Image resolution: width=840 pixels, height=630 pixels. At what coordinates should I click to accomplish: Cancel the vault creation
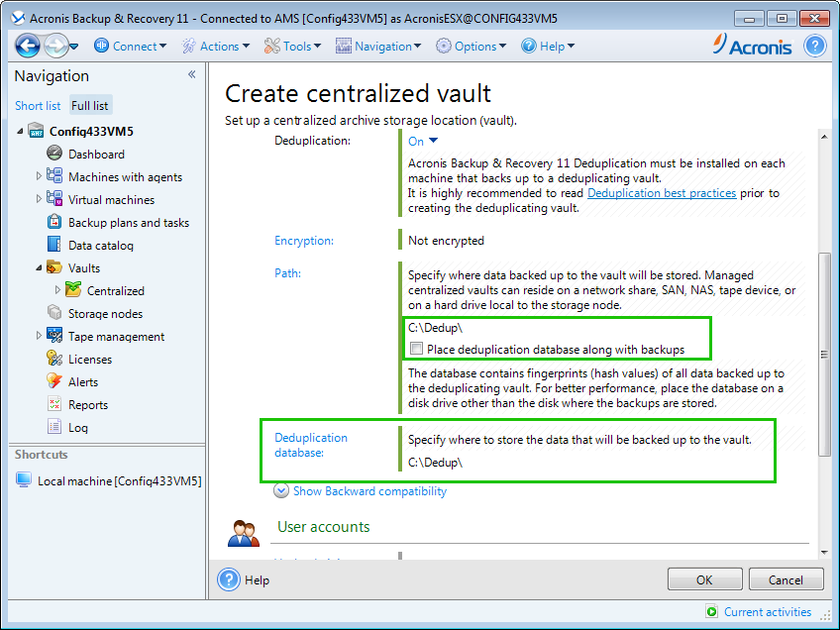pyautogui.click(x=786, y=579)
